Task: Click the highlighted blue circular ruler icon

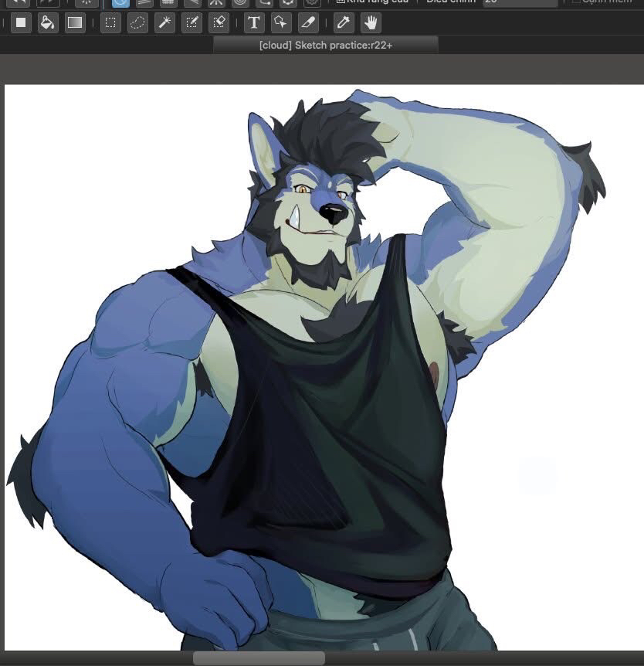Action: click(x=120, y=2)
